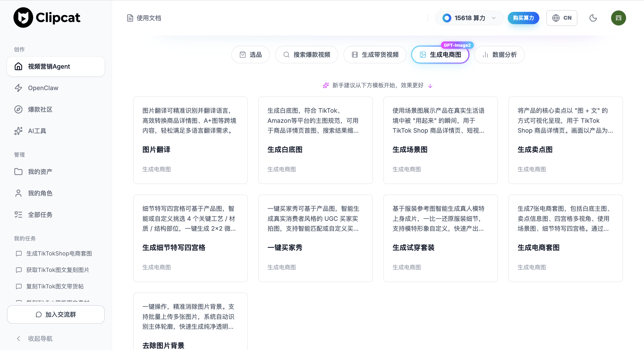Click the lightning icon for OpenClaw

(18, 88)
